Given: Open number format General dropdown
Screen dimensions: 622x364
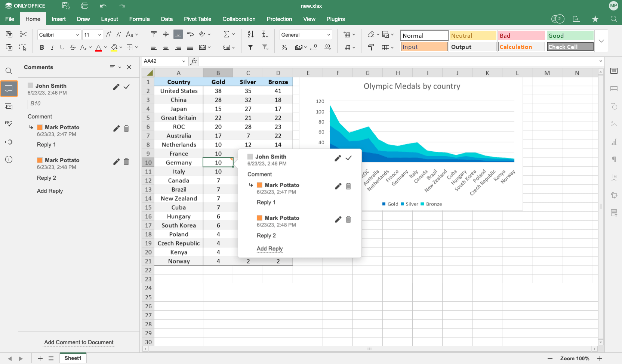Looking at the screenshot, I should point(329,35).
